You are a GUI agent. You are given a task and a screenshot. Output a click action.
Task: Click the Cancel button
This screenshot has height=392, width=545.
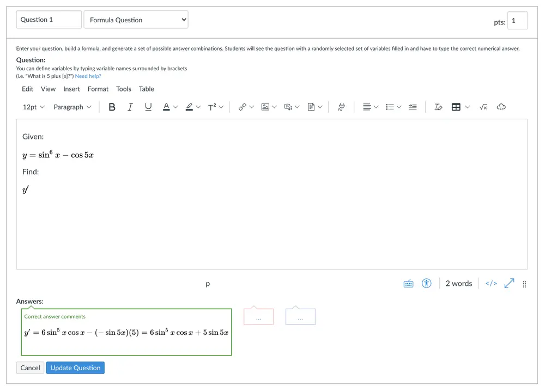[x=30, y=367]
